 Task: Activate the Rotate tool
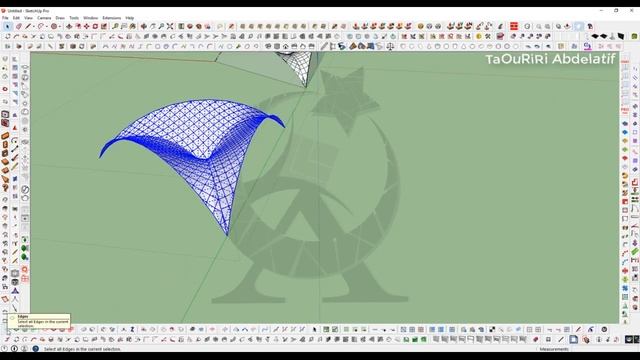(x=95, y=27)
